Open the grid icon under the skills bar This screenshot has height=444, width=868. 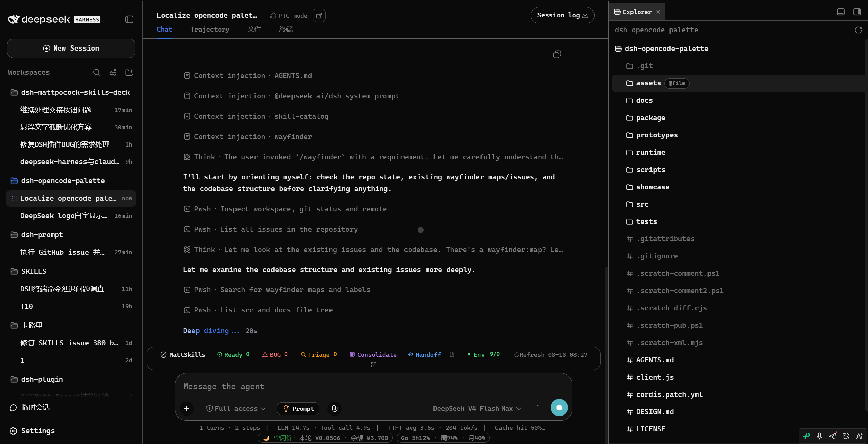click(374, 365)
